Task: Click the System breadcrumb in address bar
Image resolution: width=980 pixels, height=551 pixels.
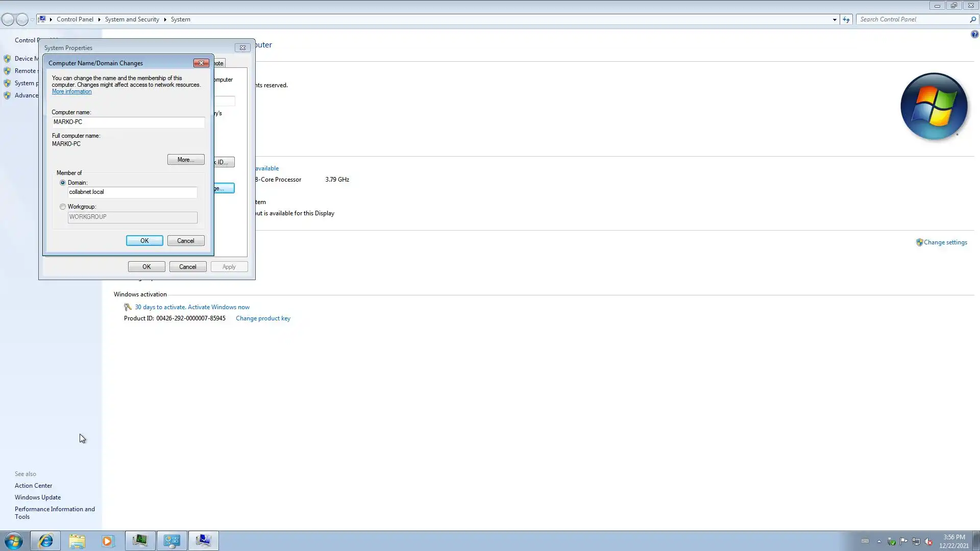Action: coord(180,19)
